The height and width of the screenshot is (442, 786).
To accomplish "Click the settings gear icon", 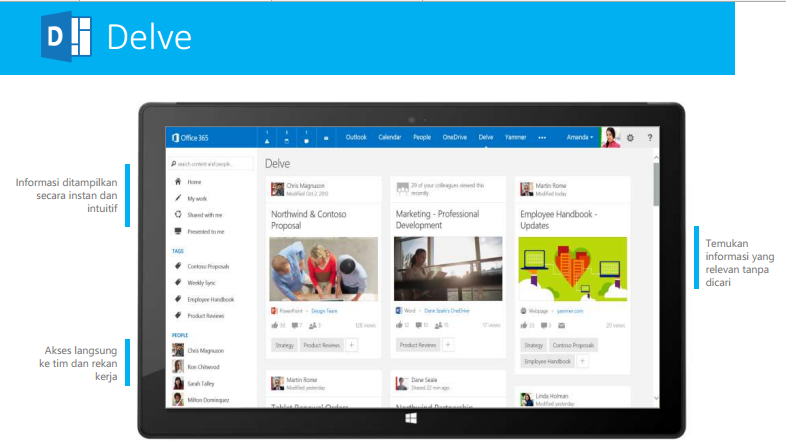I will click(x=630, y=137).
